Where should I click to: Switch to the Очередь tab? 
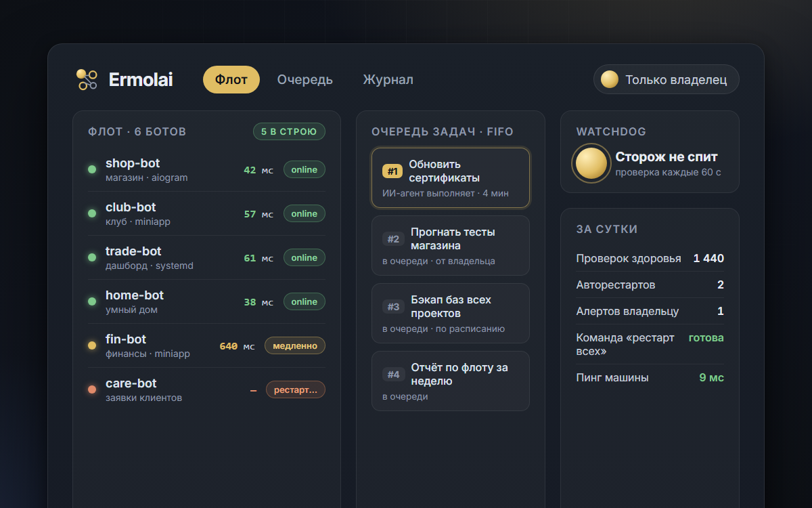click(305, 79)
